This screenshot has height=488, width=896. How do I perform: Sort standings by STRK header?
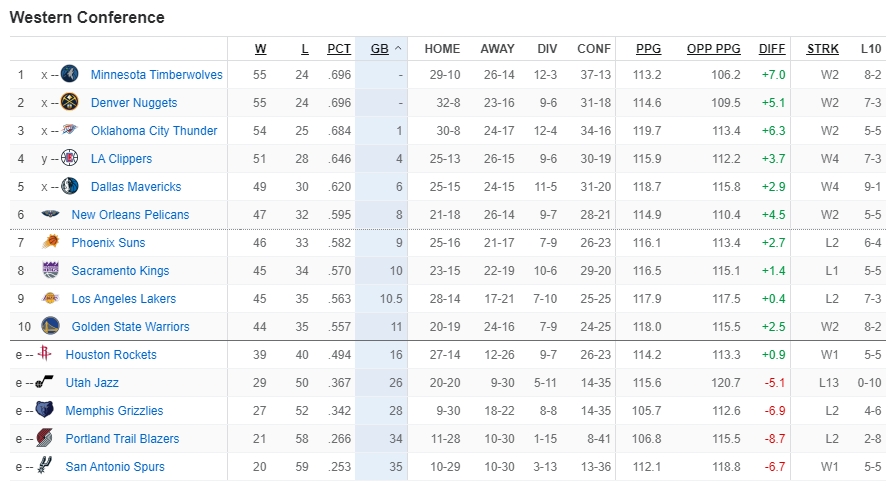(x=823, y=48)
